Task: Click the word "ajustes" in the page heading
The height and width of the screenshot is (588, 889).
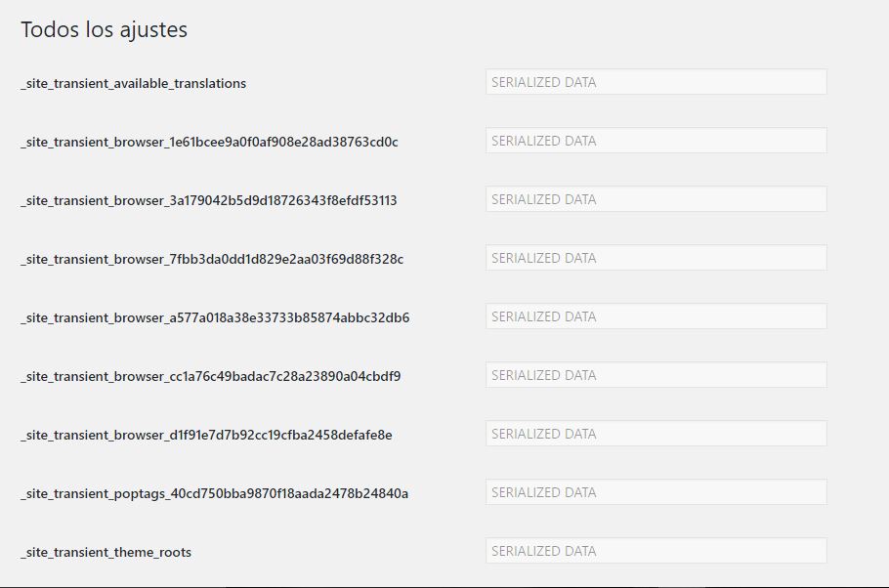Action: tap(151, 31)
